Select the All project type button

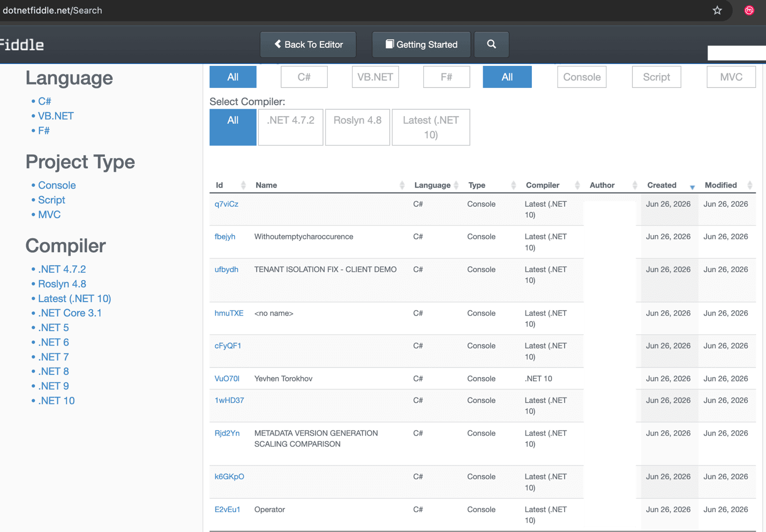tap(507, 77)
